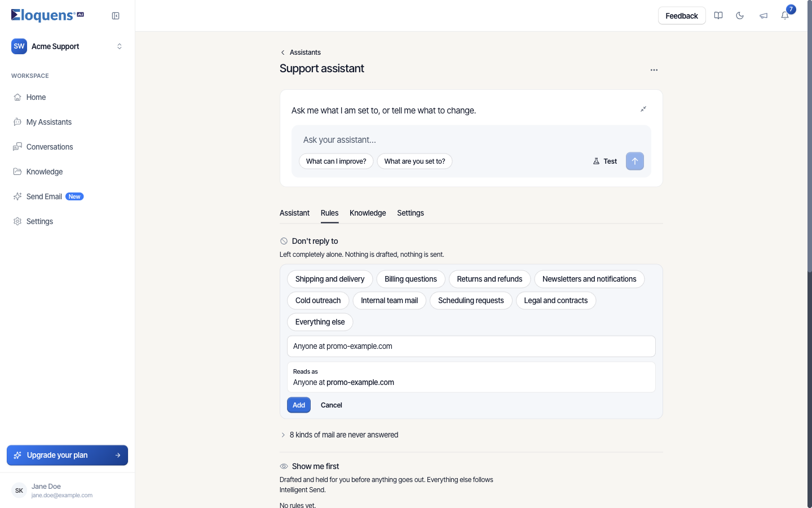Open Send Email in the sidebar
This screenshot has width=812, height=508.
(68, 196)
